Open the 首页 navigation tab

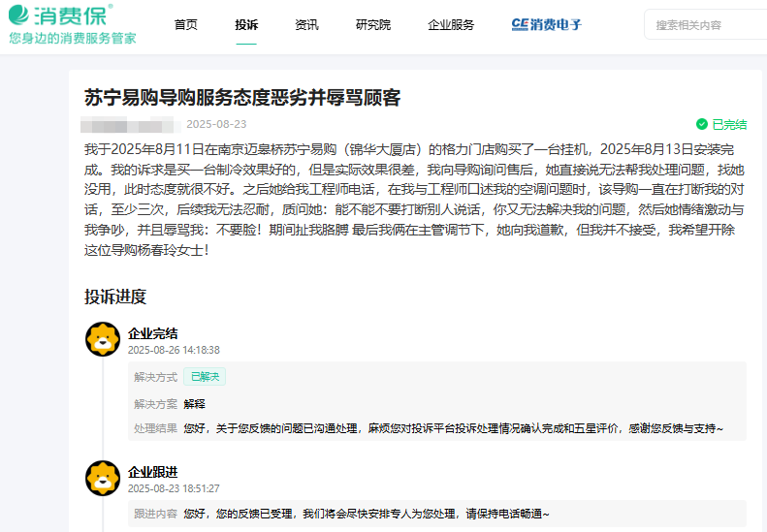pos(186,24)
